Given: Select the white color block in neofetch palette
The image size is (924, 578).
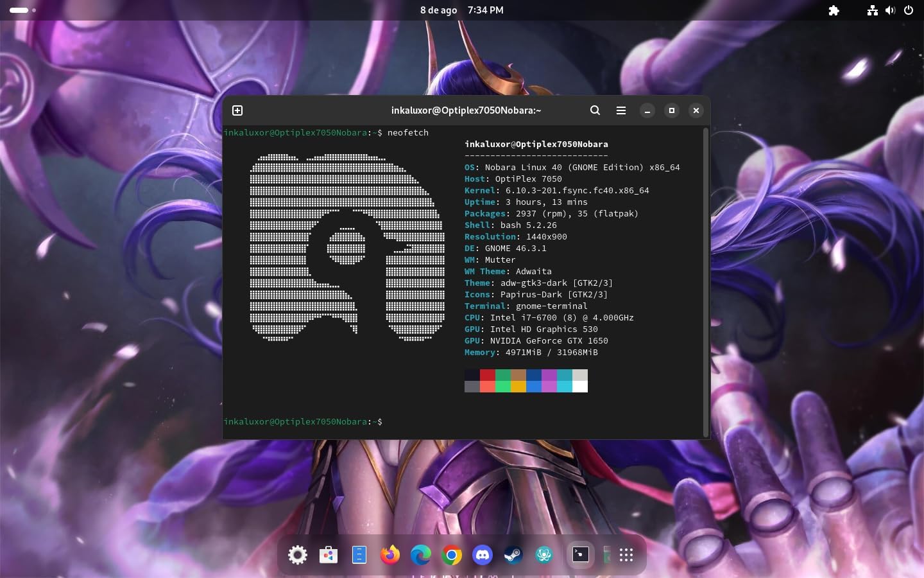Looking at the screenshot, I should 580,387.
